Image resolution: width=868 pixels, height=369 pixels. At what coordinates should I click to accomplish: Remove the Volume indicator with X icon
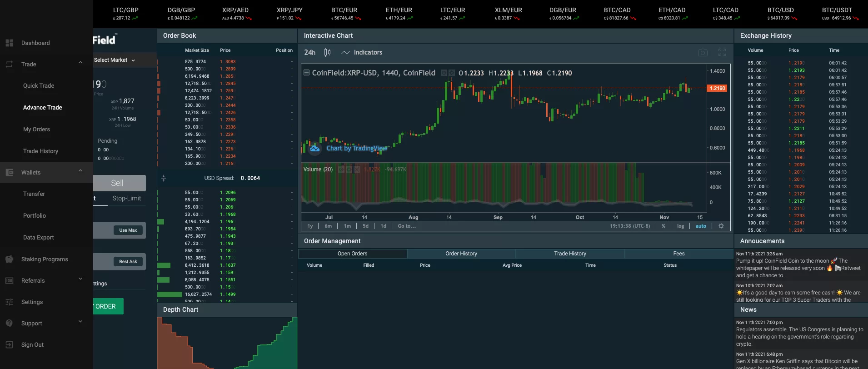coord(357,170)
